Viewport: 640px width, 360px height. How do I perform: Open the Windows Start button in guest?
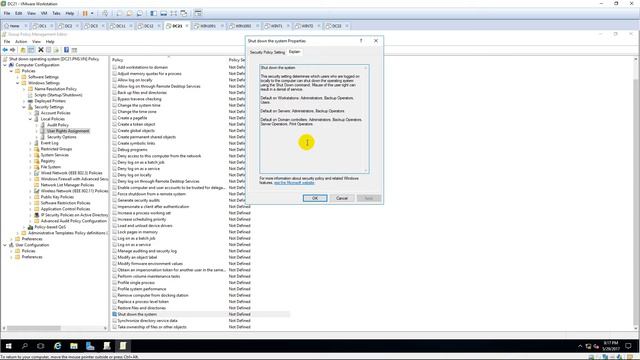[8, 346]
